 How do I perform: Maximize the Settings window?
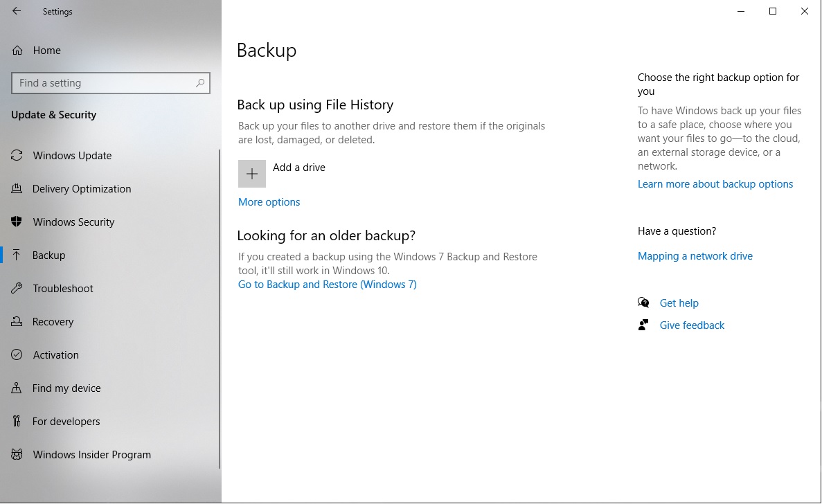click(x=773, y=11)
